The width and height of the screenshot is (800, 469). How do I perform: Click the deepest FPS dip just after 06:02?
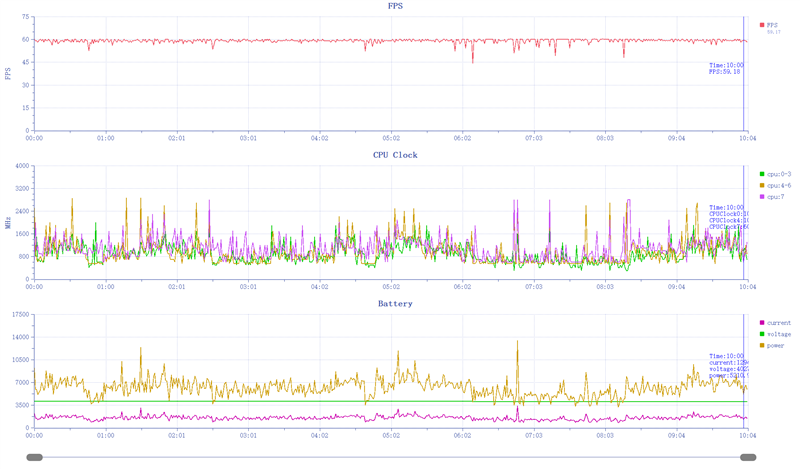(473, 61)
